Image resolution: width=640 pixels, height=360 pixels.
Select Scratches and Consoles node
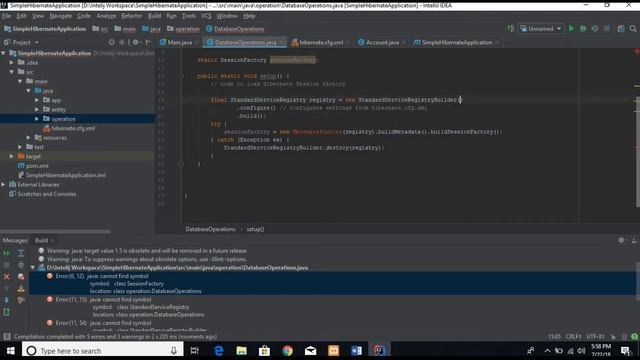47,194
